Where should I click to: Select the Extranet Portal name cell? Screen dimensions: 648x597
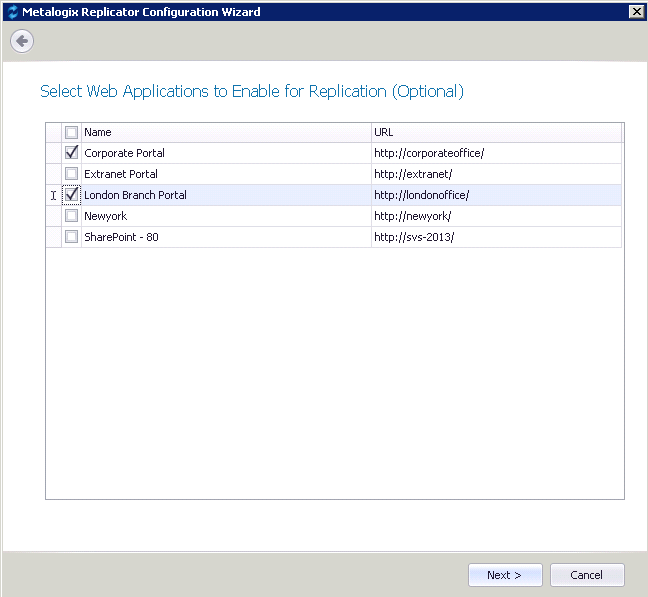click(226, 174)
